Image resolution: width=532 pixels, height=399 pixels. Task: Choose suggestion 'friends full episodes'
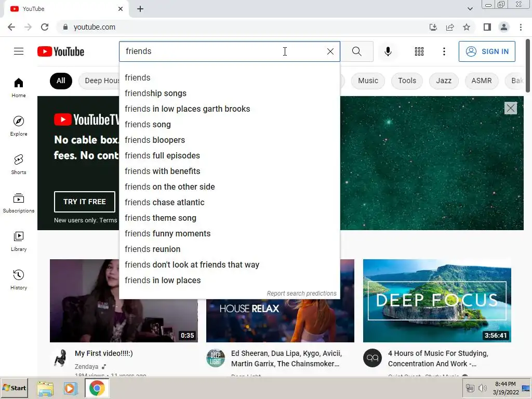(229, 156)
